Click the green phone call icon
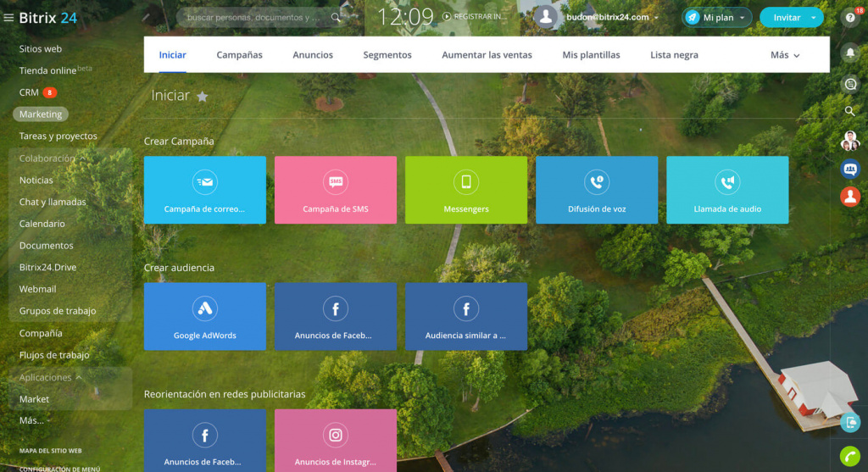 tap(850, 456)
